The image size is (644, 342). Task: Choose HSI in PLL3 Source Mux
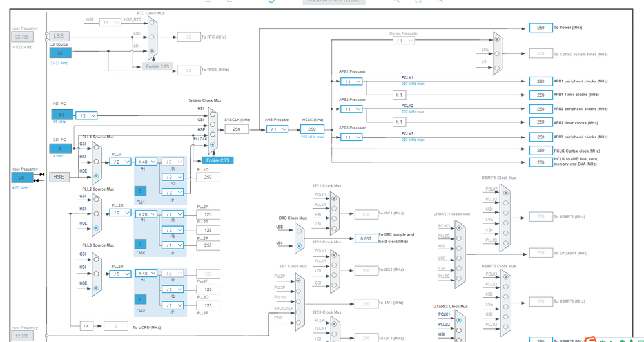[95, 274]
